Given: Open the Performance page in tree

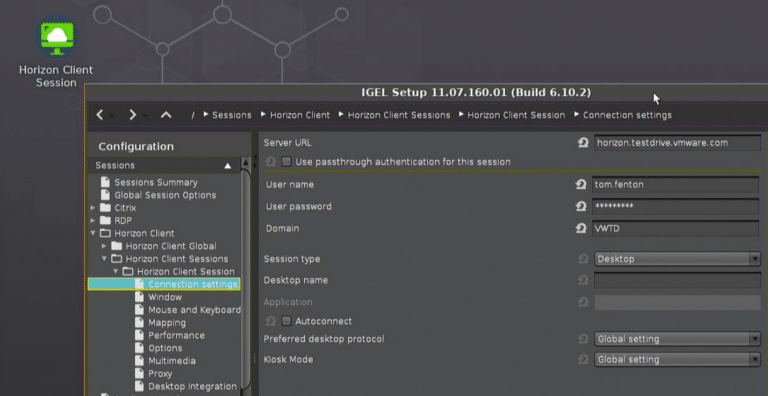Looking at the screenshot, I should [x=176, y=335].
